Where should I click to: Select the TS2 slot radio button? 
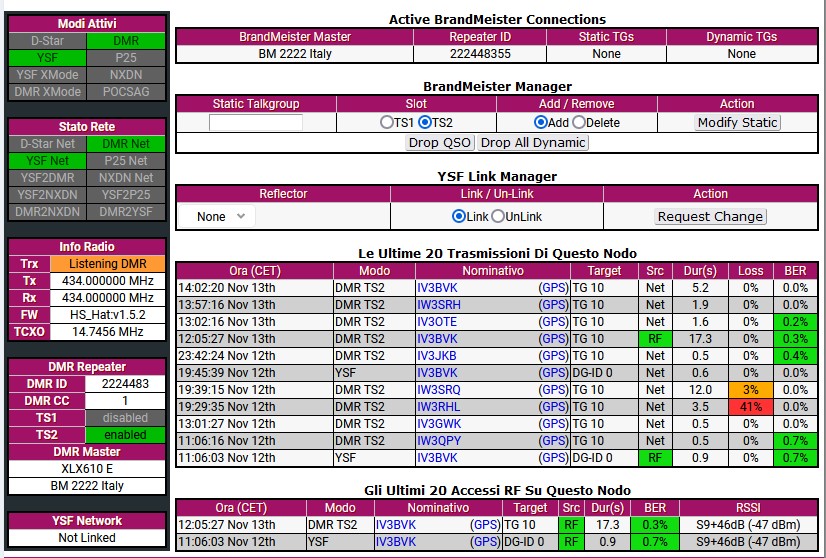tap(425, 123)
